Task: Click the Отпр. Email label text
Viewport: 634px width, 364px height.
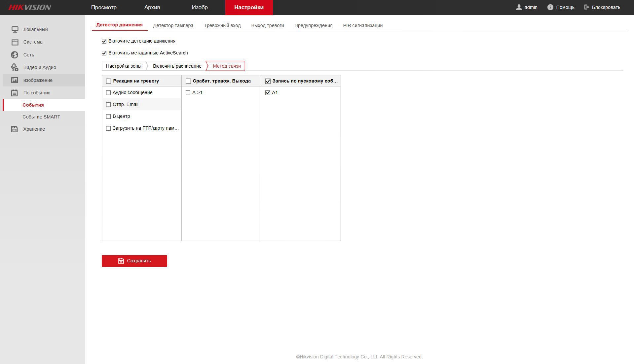Action: tap(126, 105)
